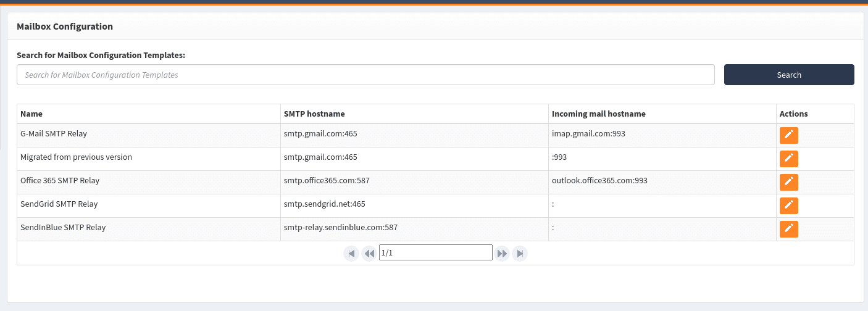This screenshot has height=311, width=868.
Task: Go to the first page of results
Action: point(351,254)
